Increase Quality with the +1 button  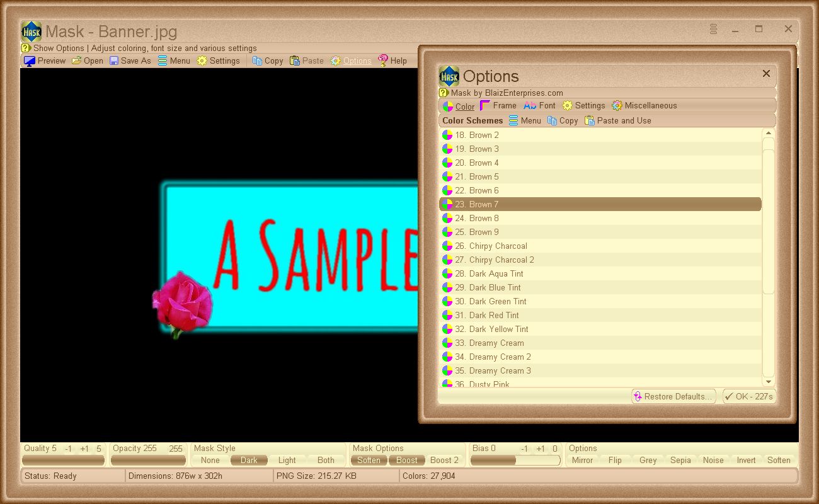pos(84,449)
